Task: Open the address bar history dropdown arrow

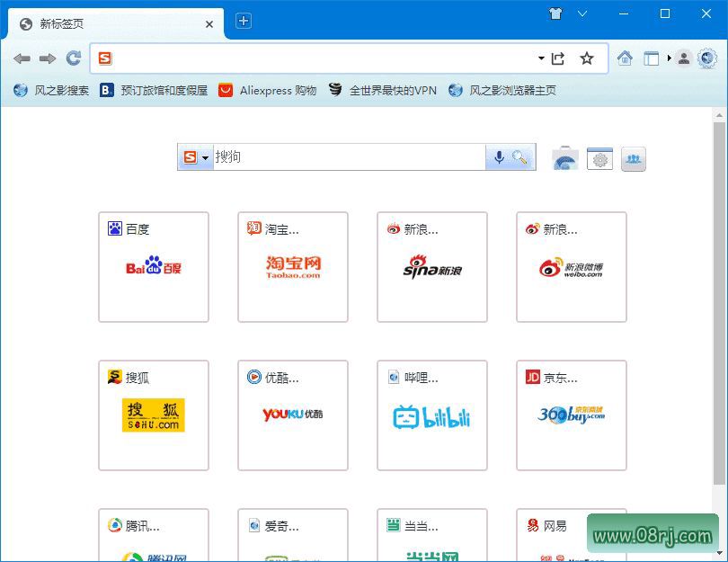Action: tap(541, 58)
